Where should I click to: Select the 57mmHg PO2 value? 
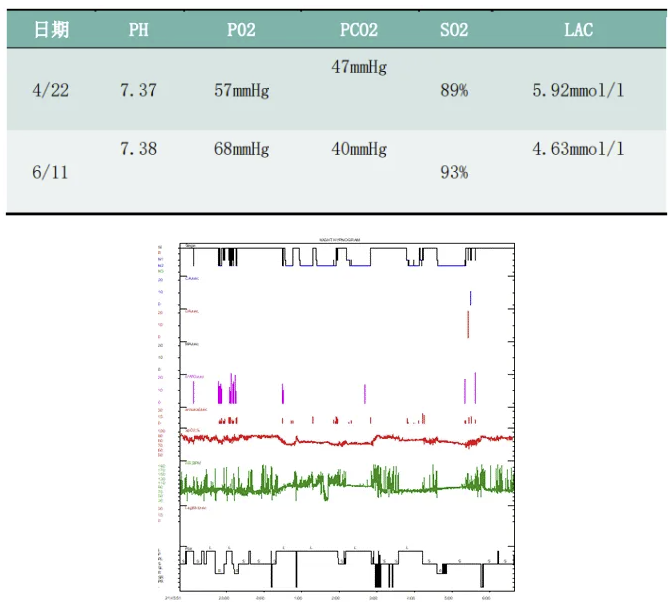tap(241, 90)
